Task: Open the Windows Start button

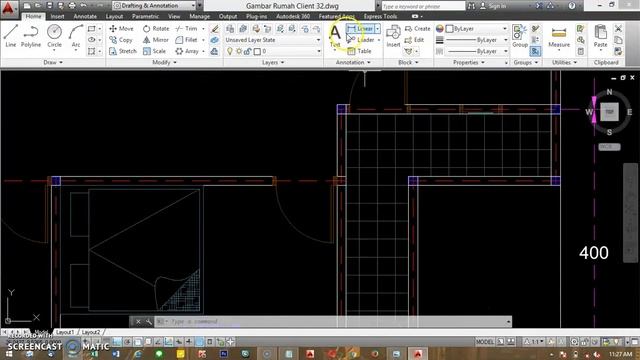Action: 8,354
